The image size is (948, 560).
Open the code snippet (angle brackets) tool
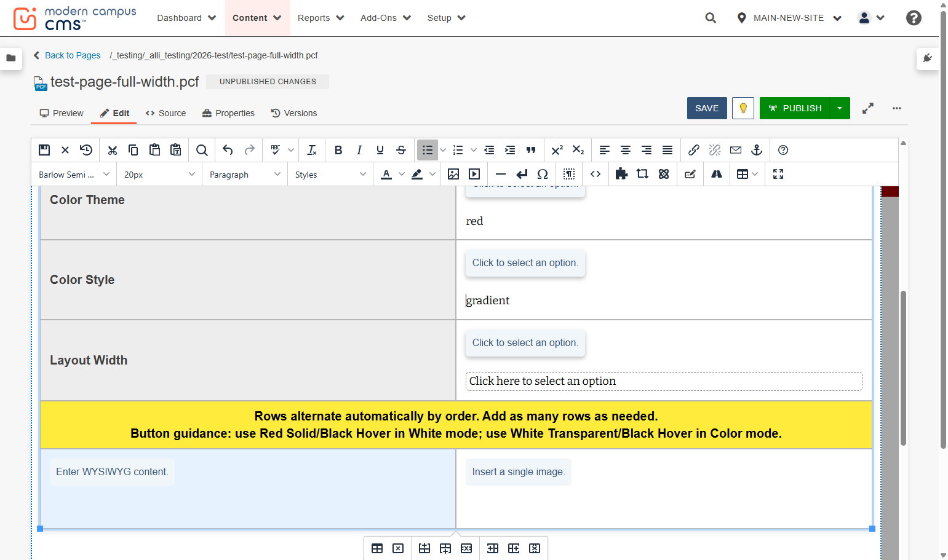coord(595,174)
